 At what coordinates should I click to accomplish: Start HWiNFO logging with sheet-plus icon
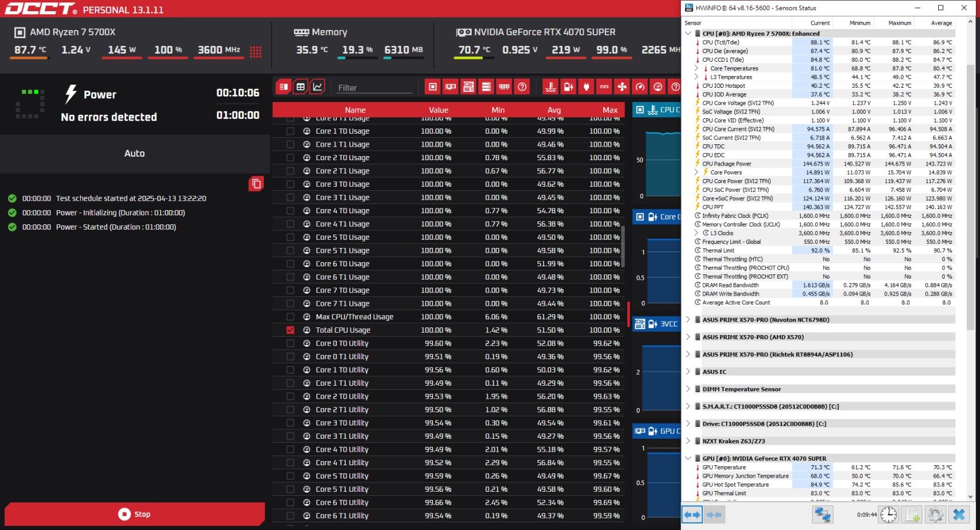click(x=912, y=515)
